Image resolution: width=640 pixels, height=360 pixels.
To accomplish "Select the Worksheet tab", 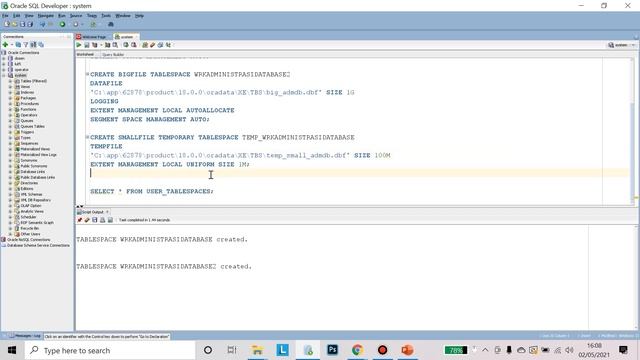I will coord(85,54).
